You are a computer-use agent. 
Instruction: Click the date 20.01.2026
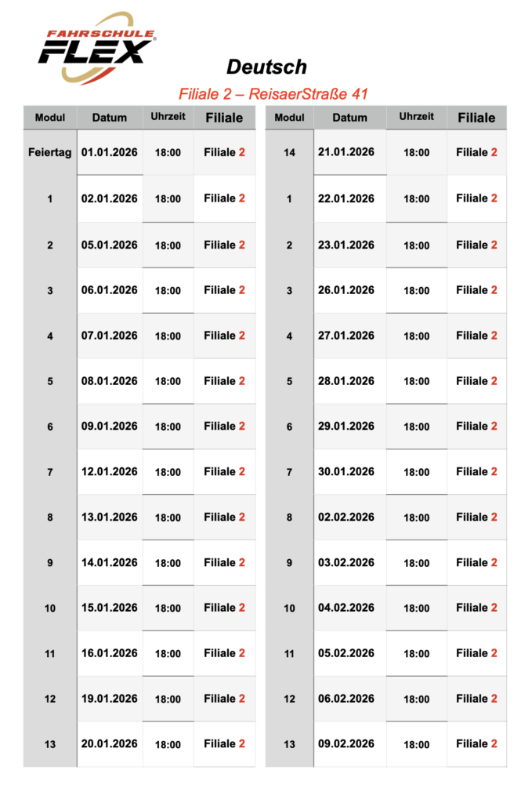coord(110,743)
